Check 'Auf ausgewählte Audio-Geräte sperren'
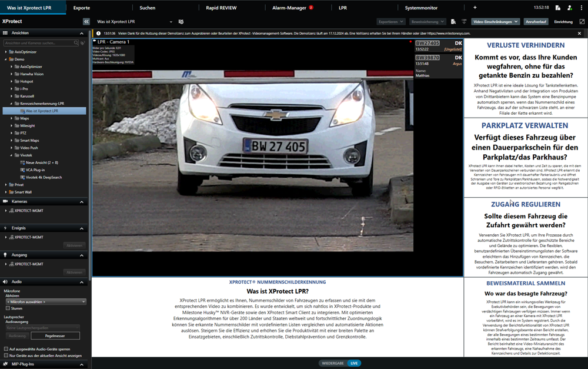The image size is (588, 369). coord(6,349)
